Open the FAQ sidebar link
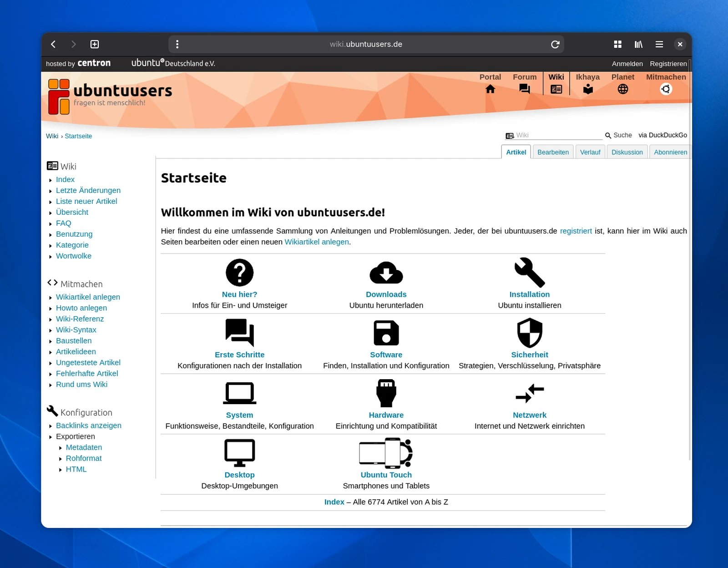Screen dimensions: 728x568 [x=64, y=223]
